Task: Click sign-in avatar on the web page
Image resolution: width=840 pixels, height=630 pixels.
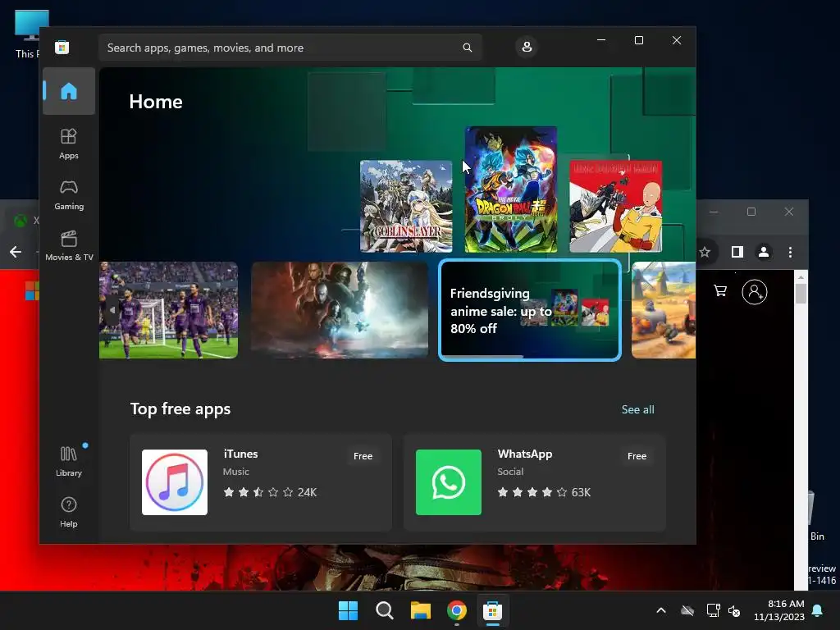Action: click(x=755, y=292)
